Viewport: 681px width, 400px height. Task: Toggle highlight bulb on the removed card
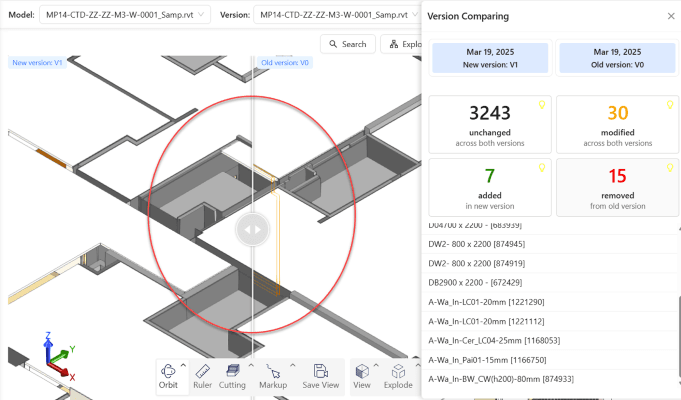(671, 167)
